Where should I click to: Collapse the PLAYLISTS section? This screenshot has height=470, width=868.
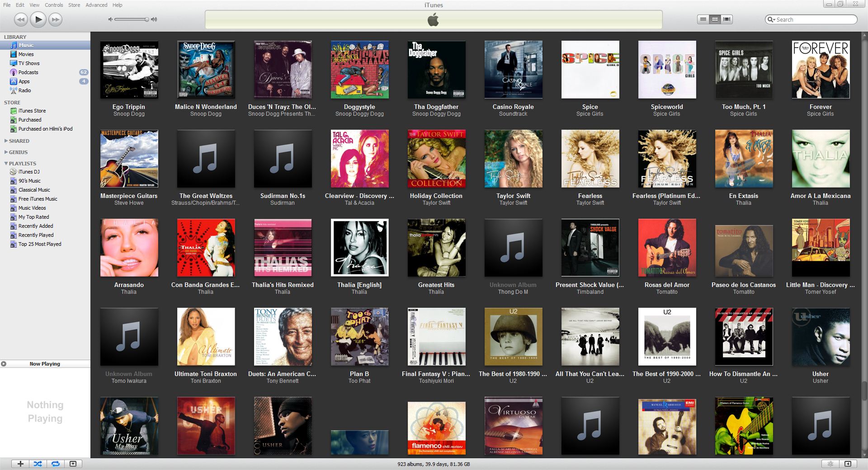point(6,164)
